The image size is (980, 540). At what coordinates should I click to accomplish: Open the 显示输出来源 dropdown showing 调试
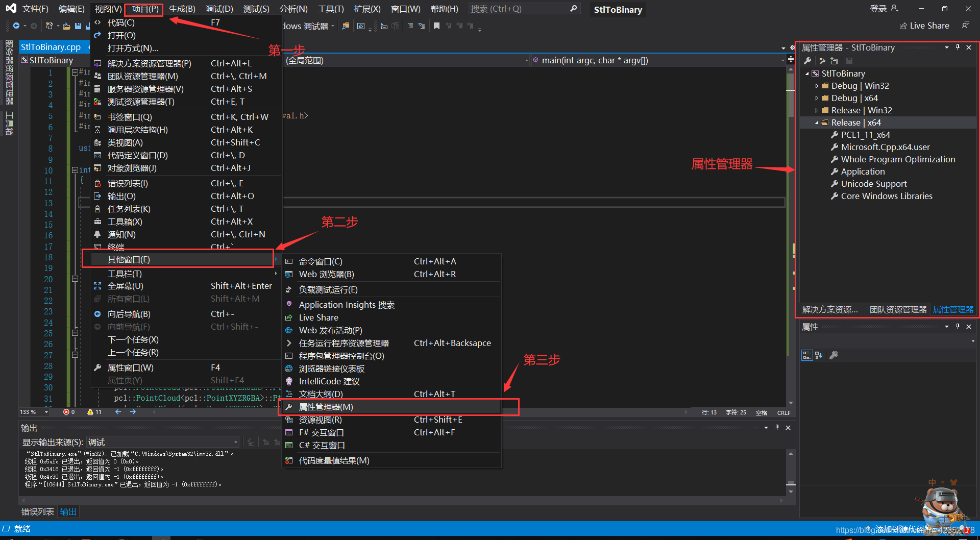[x=163, y=442]
